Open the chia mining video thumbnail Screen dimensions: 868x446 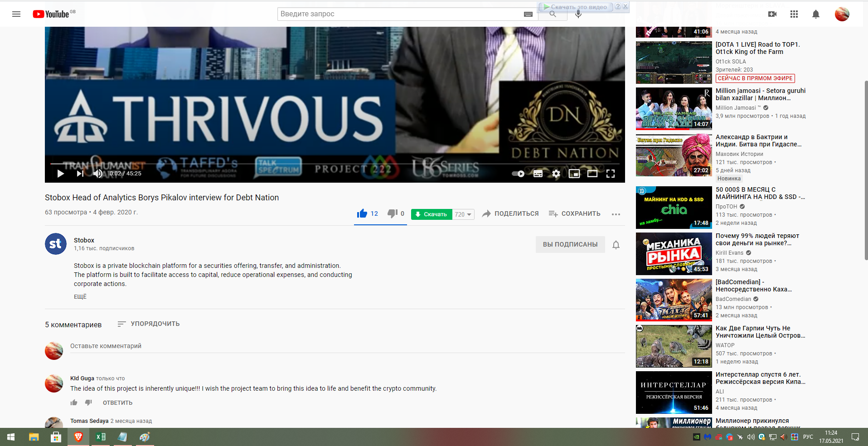click(x=674, y=208)
